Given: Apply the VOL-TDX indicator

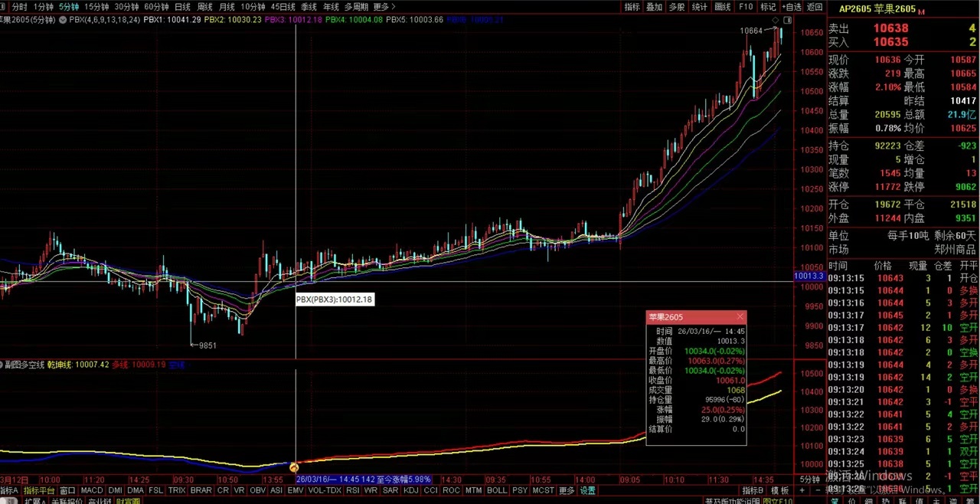Looking at the screenshot, I should [x=325, y=490].
